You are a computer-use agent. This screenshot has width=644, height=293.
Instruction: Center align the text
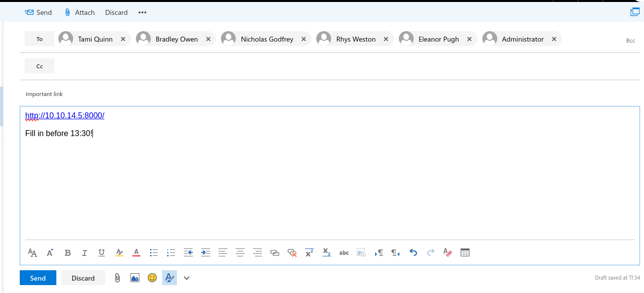(240, 253)
